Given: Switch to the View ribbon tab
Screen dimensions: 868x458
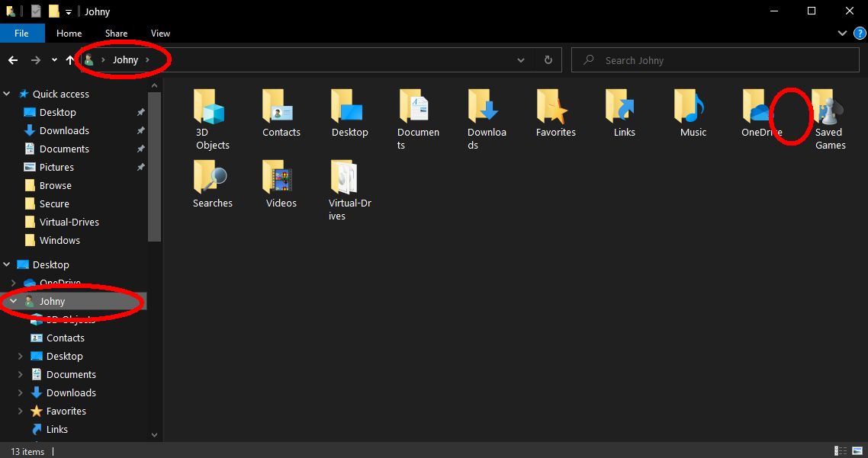Looking at the screenshot, I should 160,33.
